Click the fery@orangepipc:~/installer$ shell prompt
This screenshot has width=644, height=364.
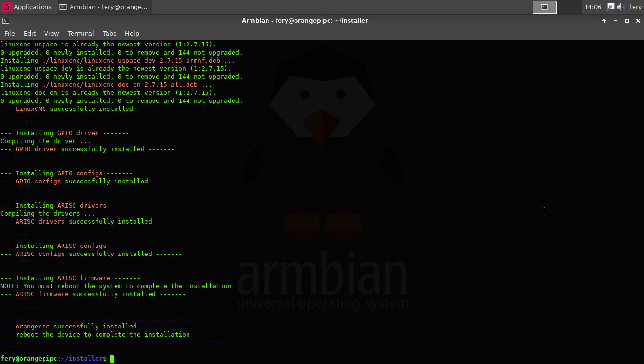[x=54, y=359]
